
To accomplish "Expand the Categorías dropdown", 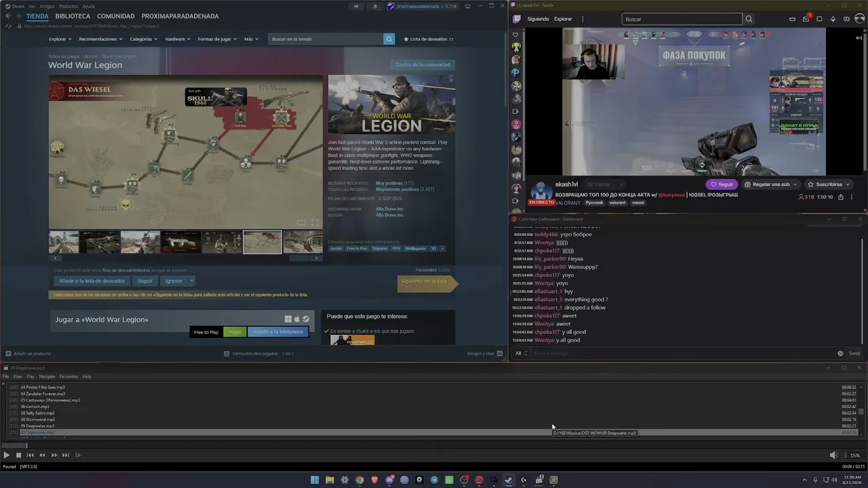I will pyautogui.click(x=144, y=39).
